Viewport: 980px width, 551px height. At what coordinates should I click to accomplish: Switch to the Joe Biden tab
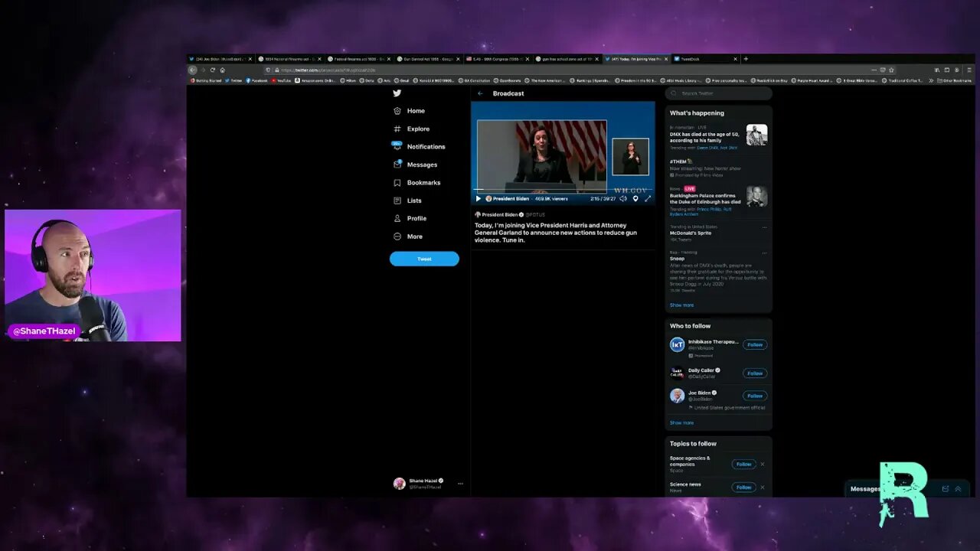(x=222, y=58)
